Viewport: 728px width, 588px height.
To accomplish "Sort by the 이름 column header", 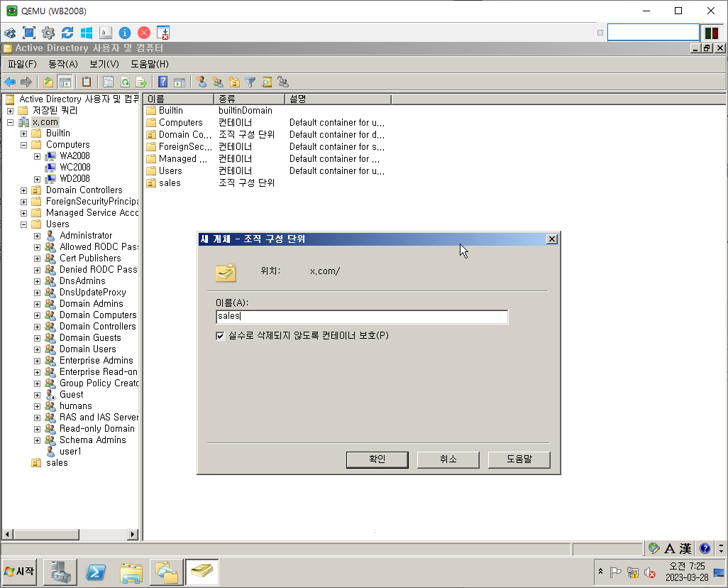I will [x=179, y=99].
